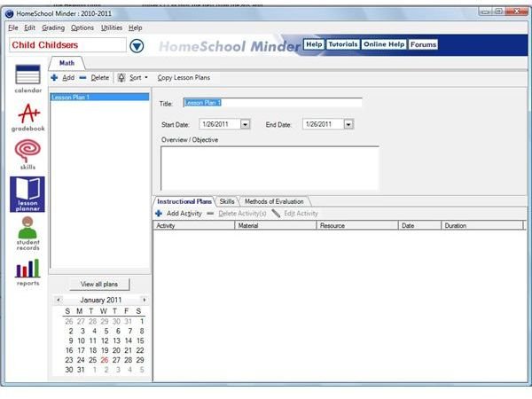Screen dimensions: 532x399
Task: Open the Grading menu
Action: 53,27
